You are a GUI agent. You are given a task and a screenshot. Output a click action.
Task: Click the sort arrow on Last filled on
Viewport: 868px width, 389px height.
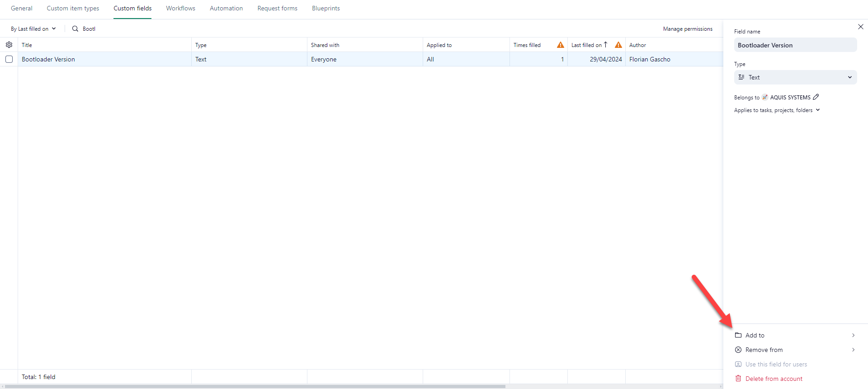pos(606,45)
